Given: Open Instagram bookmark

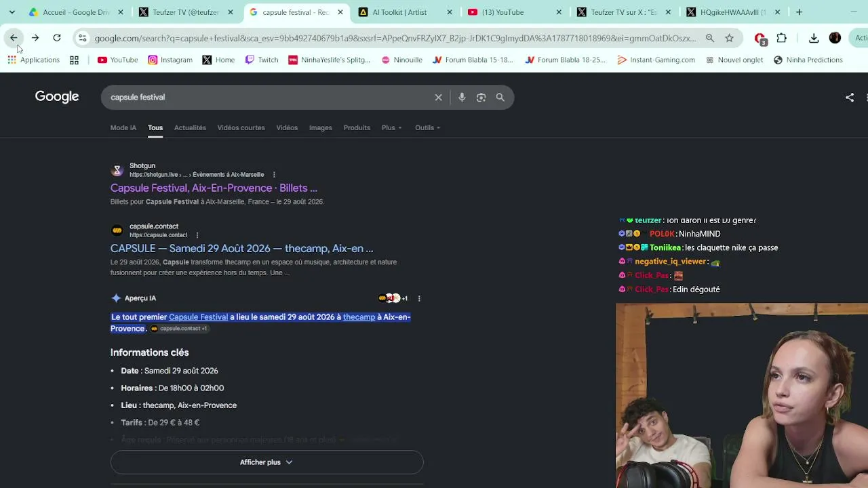Looking at the screenshot, I should pos(170,60).
